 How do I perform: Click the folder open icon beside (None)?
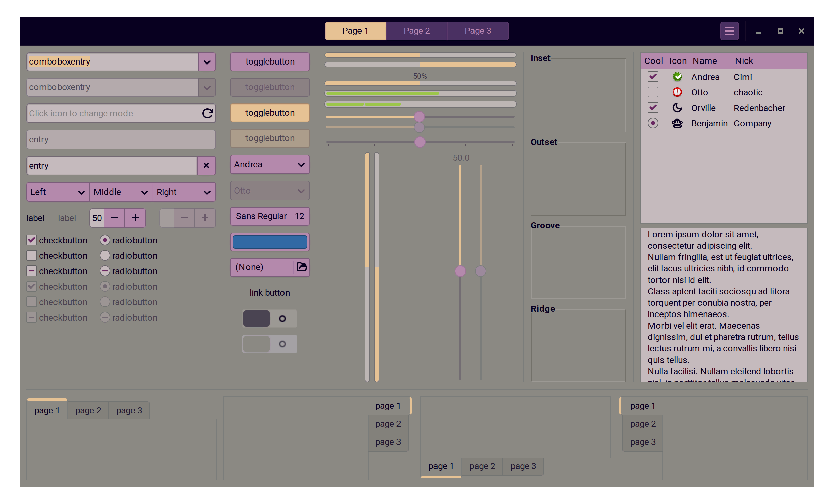click(x=301, y=267)
